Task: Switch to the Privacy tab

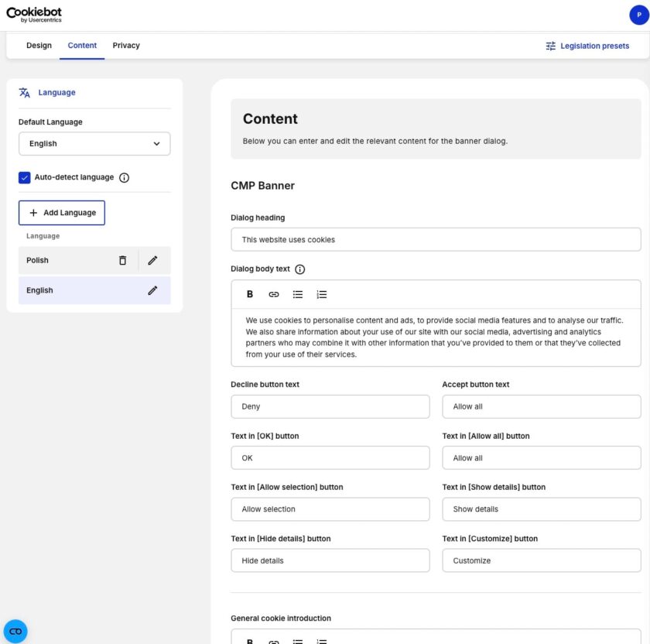Action: coord(126,46)
